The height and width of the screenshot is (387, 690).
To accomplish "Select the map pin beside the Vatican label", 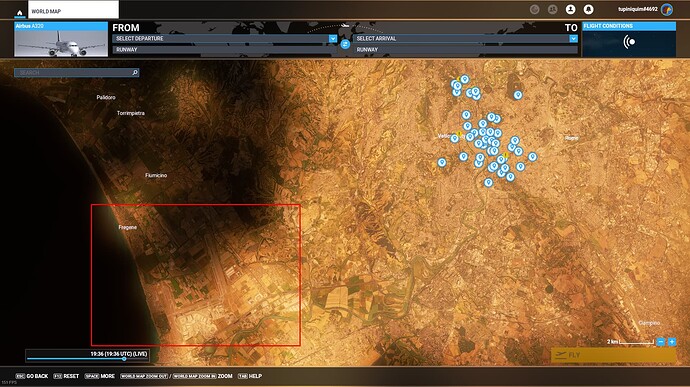I will click(455, 138).
